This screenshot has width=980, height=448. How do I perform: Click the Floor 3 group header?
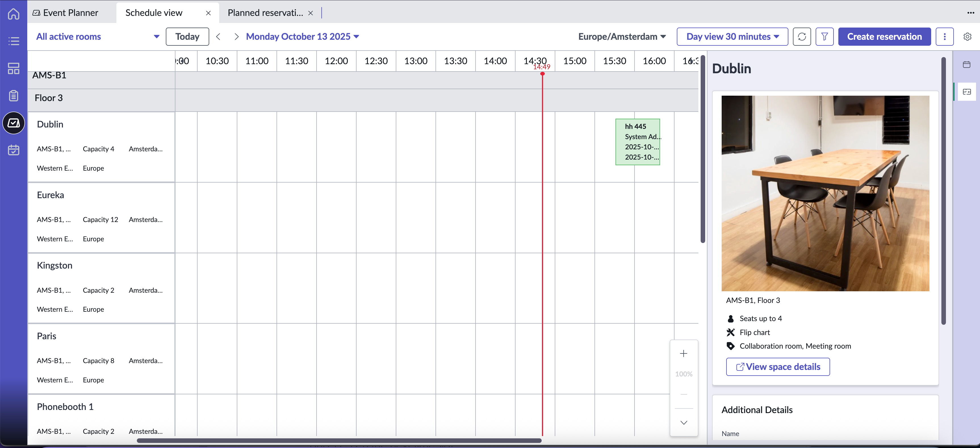(x=48, y=98)
